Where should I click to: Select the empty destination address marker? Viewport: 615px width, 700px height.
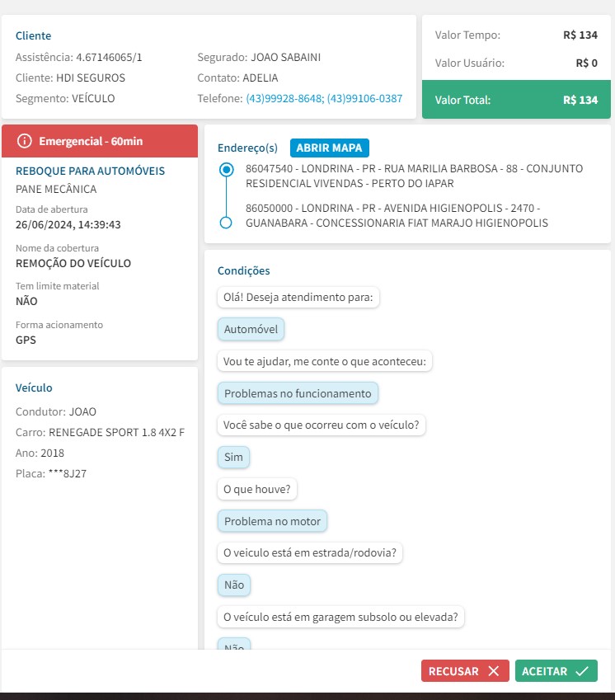226,223
